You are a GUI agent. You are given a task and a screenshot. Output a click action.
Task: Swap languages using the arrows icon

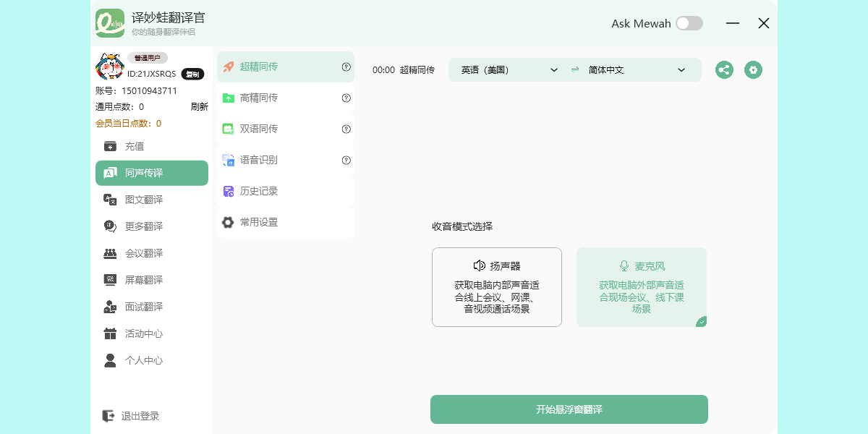575,70
